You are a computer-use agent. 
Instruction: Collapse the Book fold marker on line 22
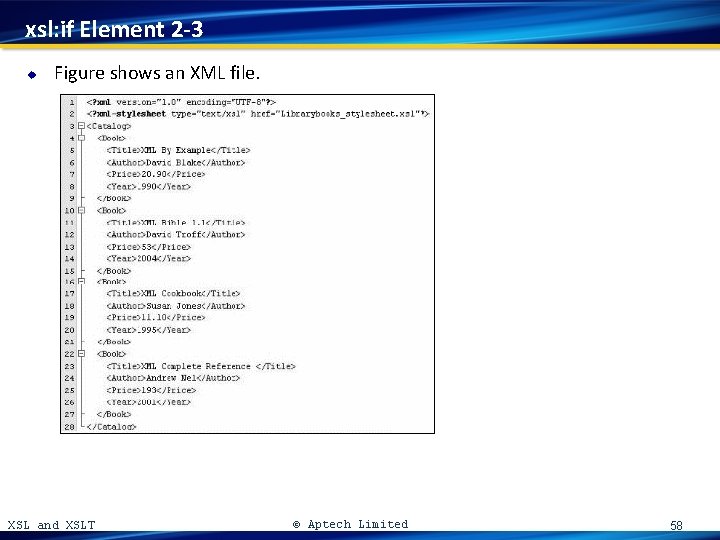[81, 354]
